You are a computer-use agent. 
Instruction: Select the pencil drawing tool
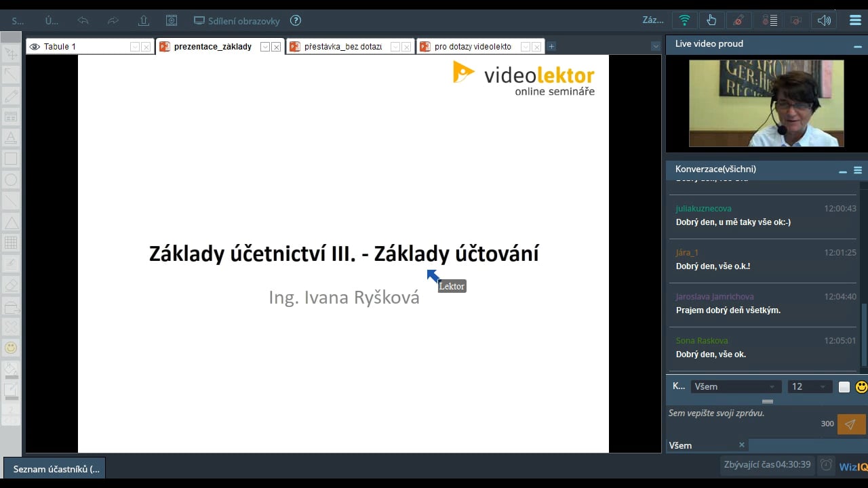point(11,96)
